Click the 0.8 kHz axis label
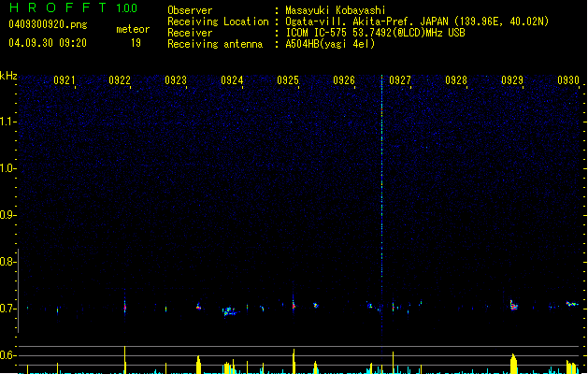The height and width of the screenshot is (374, 588). [x=7, y=262]
